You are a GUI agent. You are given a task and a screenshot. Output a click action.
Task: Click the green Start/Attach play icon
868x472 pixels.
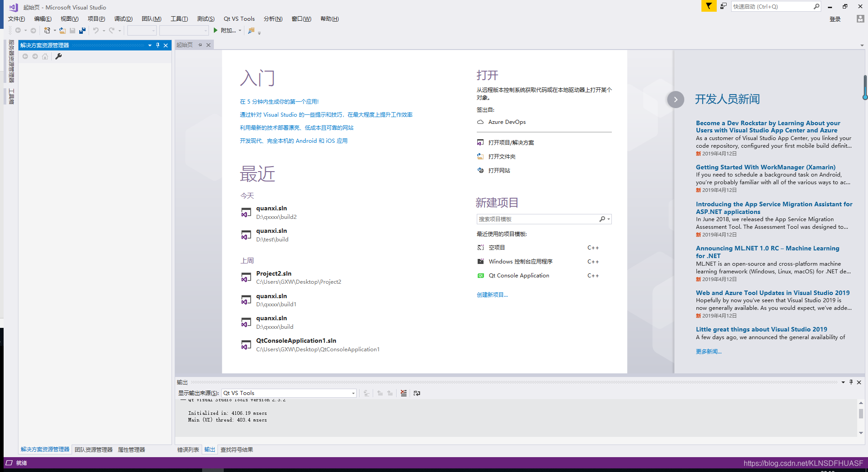pyautogui.click(x=216, y=30)
